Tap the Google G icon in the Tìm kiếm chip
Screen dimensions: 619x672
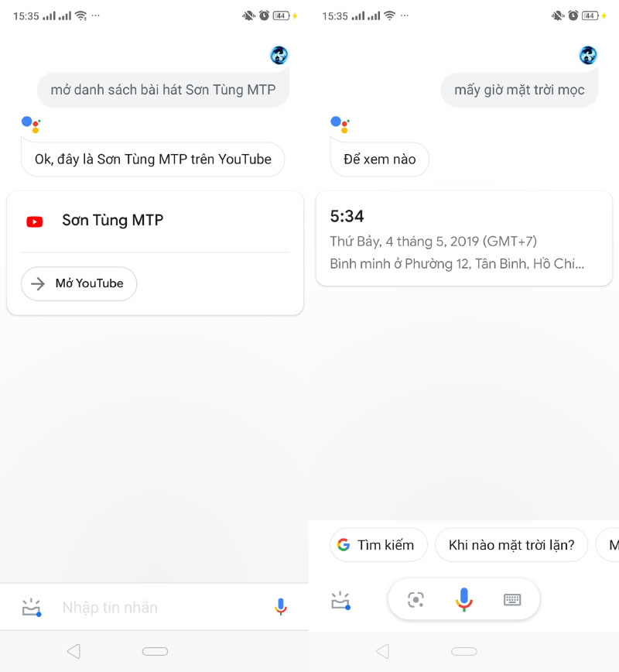[345, 545]
